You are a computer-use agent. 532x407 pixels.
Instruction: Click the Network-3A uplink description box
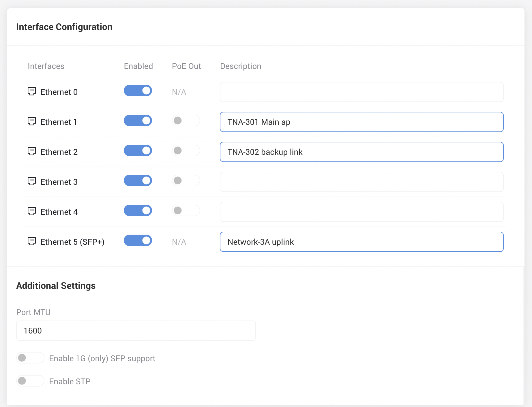pos(361,242)
